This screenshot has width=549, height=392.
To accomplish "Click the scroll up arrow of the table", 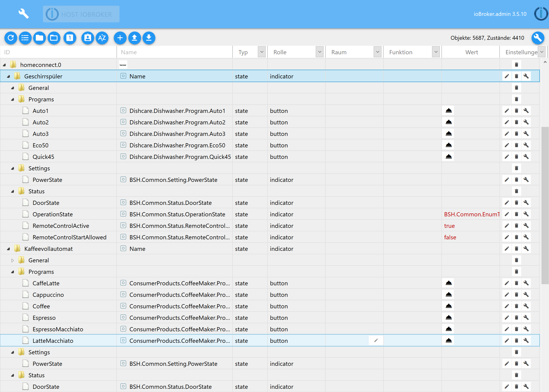I will [545, 62].
